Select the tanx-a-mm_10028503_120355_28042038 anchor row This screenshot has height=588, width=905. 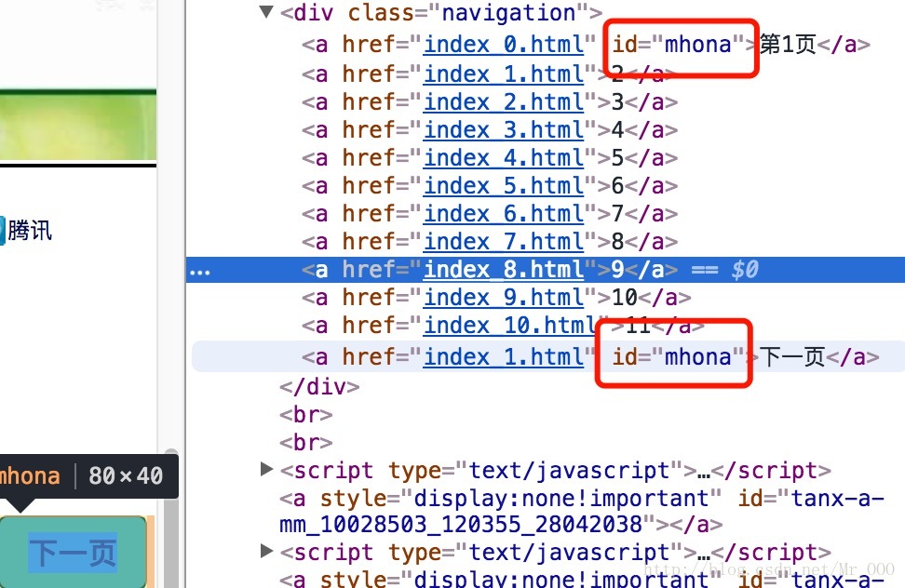tap(582, 512)
